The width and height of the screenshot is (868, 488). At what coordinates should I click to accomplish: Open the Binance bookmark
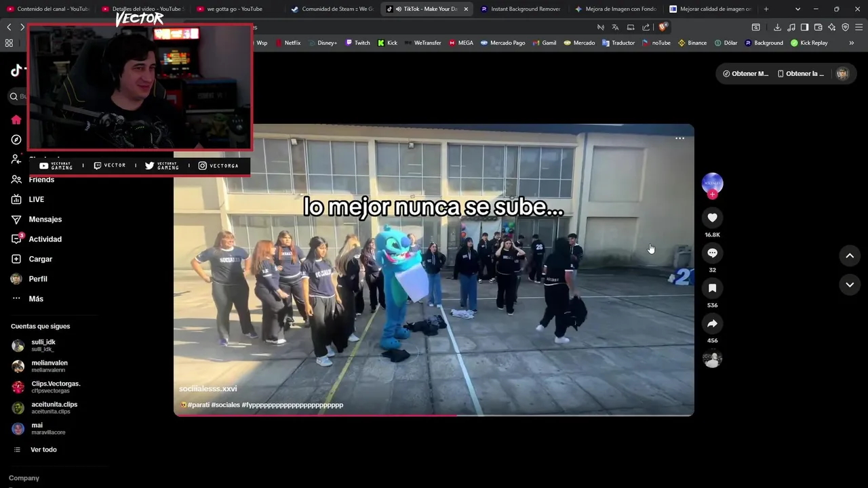click(692, 43)
